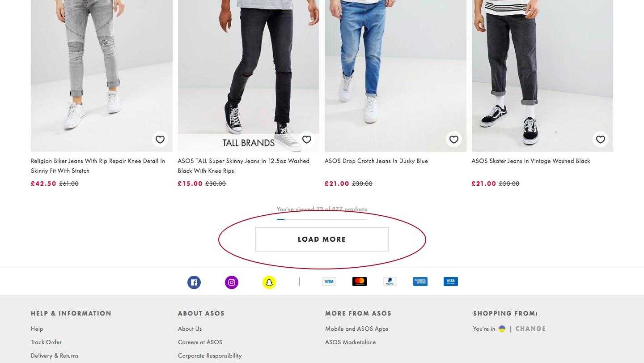The width and height of the screenshot is (644, 363).
Task: Save ASOS TALL Super Skinny Jeans to wishlist
Action: pyautogui.click(x=307, y=140)
